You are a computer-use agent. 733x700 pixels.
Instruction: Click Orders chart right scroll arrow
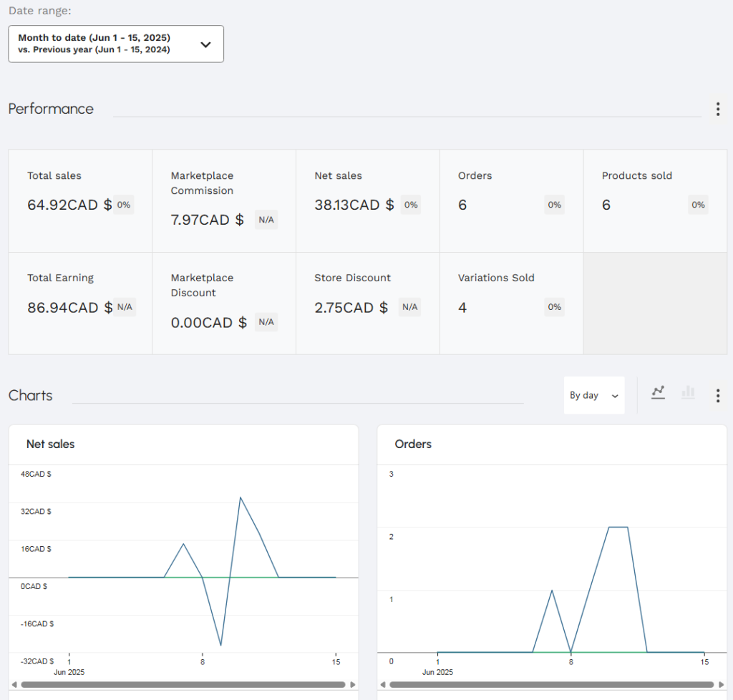pos(721,685)
